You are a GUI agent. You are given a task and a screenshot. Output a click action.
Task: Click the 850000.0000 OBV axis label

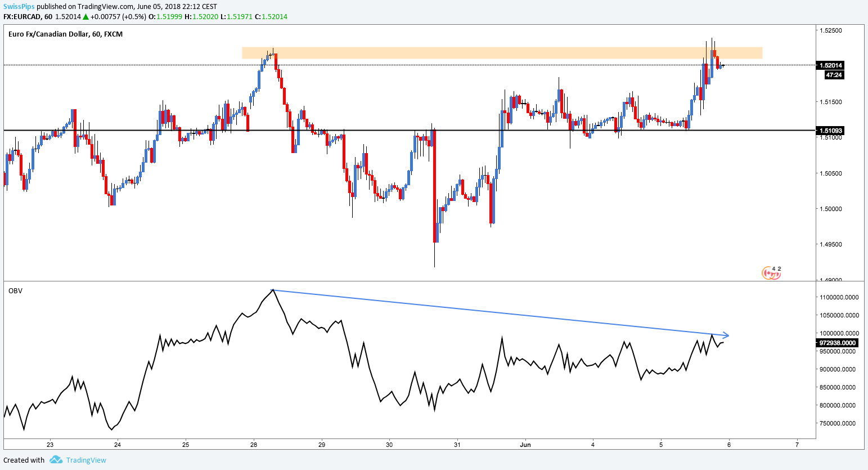(838, 387)
